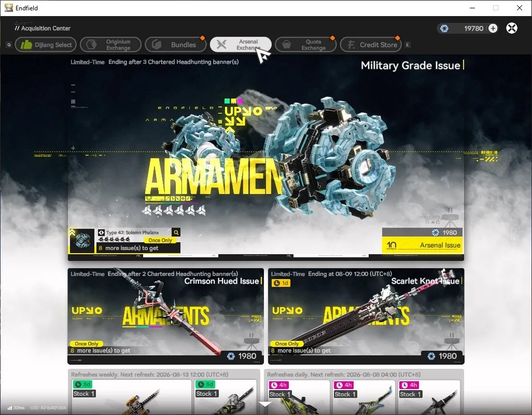532x415 pixels.
Task: Open the Dijiang Select tab
Action: tap(46, 45)
